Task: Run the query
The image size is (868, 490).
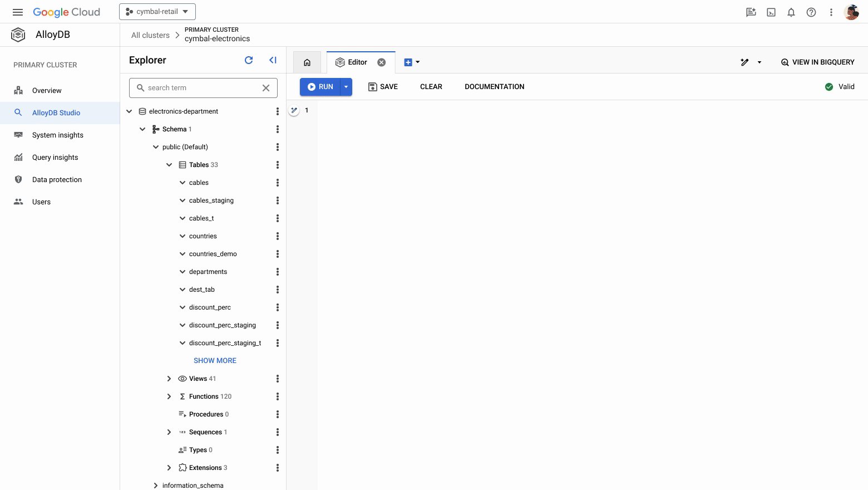Action: coord(320,87)
